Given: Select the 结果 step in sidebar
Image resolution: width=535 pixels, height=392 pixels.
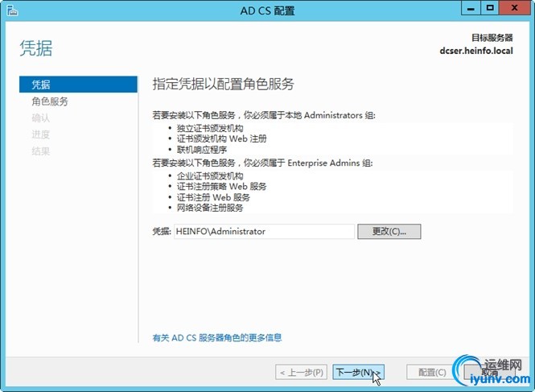Looking at the screenshot, I should [40, 151].
